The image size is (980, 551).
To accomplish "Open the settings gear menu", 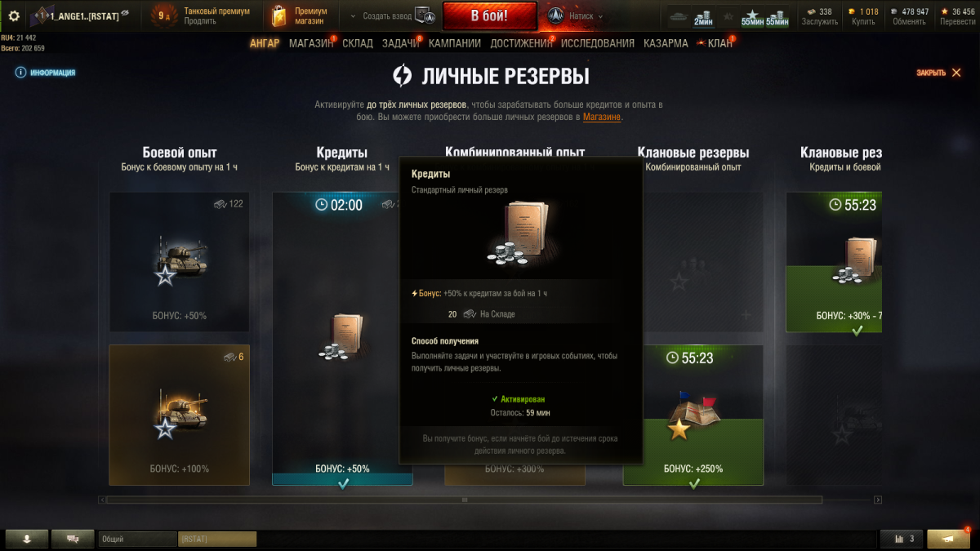I will coord(14,16).
